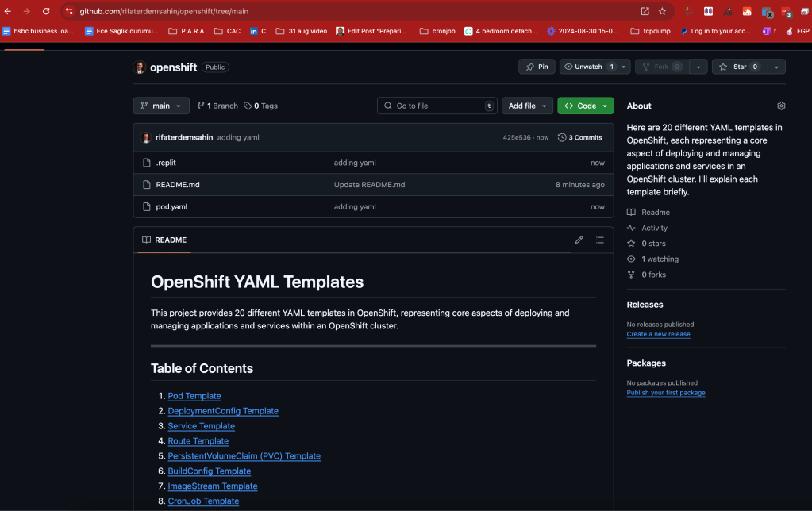Open the hsbc business loan bookmark
Screen dimensions: 812x511
click(x=38, y=31)
